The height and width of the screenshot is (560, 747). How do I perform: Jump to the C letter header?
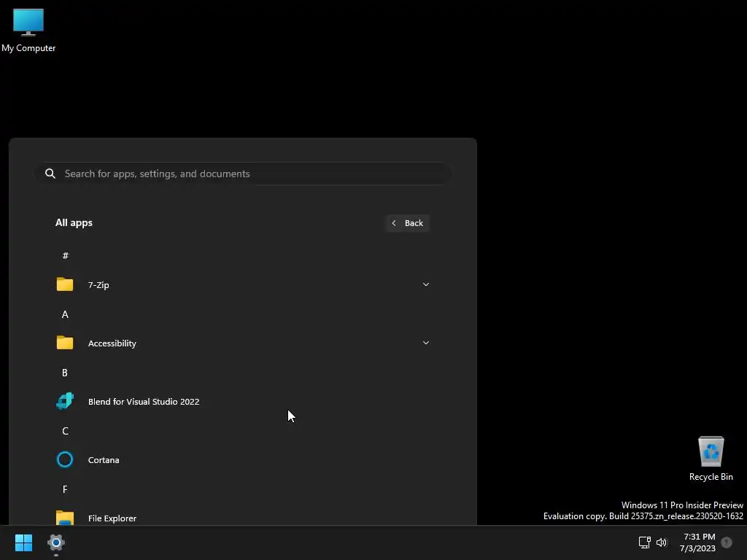point(65,431)
